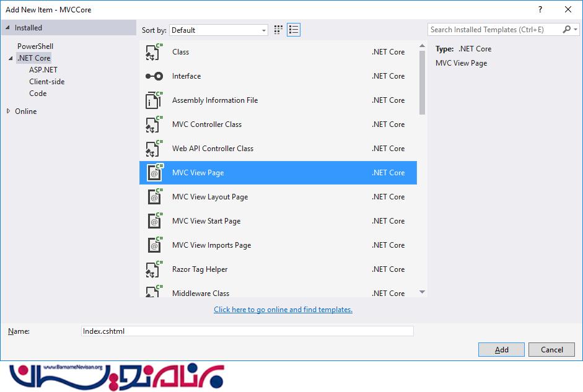The width and height of the screenshot is (583, 392).
Task: Open the Sort by dropdown
Action: pyautogui.click(x=219, y=30)
